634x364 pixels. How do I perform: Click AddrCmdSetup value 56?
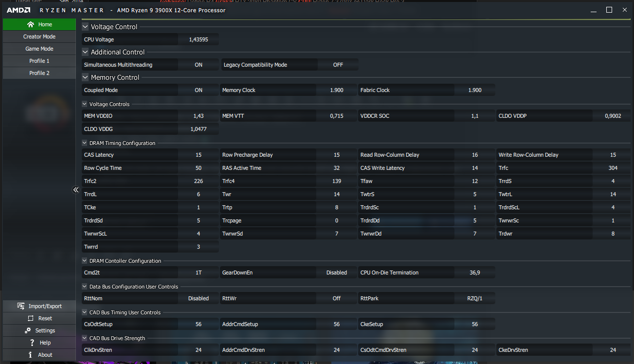tap(337, 324)
